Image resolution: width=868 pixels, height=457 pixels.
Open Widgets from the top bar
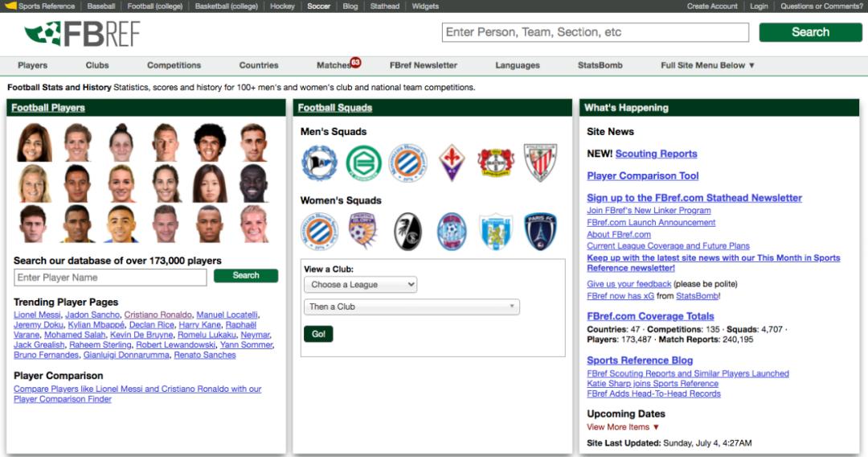[x=425, y=6]
